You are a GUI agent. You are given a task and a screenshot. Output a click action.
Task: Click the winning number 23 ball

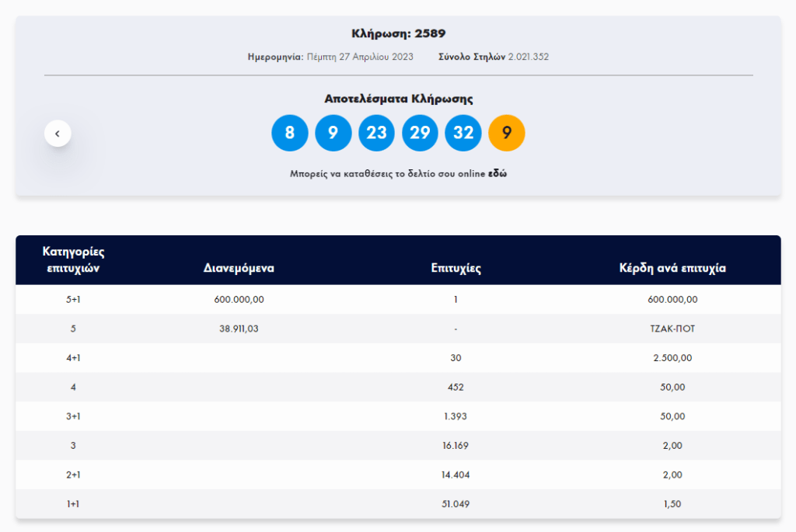click(377, 133)
